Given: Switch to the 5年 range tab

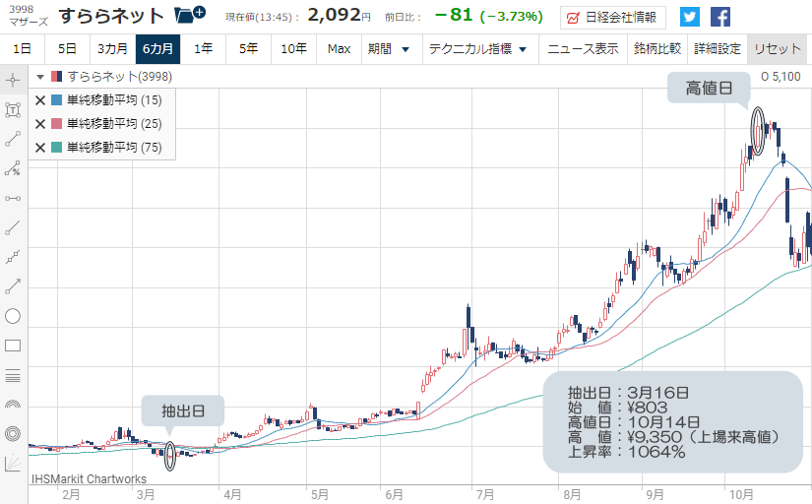Looking at the screenshot, I should 249,49.
